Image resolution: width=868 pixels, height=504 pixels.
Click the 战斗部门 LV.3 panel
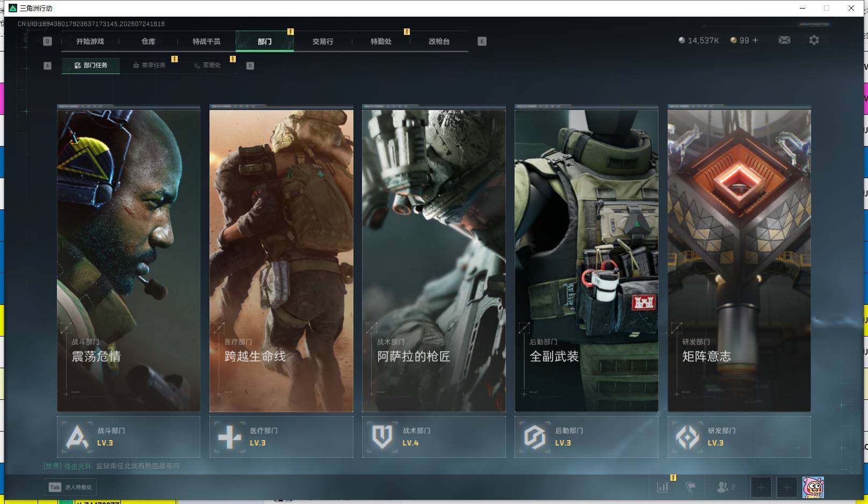[128, 437]
